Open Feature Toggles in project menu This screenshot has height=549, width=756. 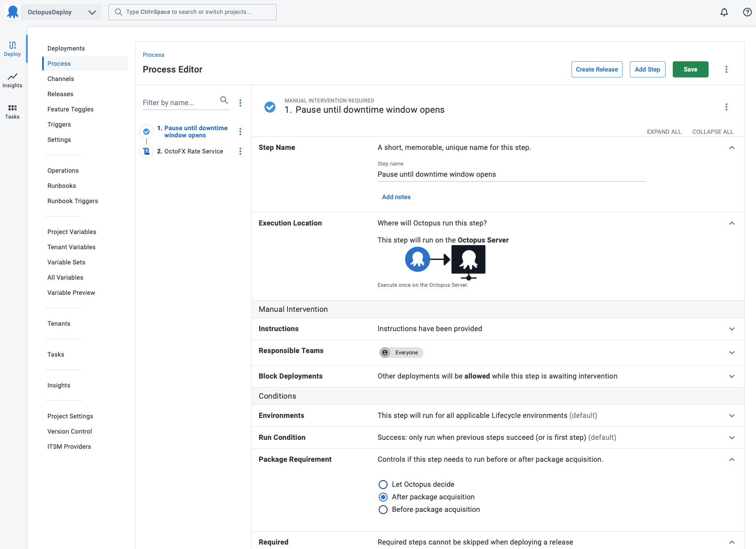(x=71, y=109)
